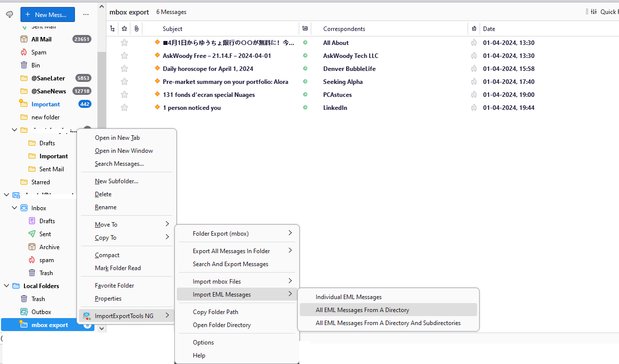The image size is (619, 364).
Task: Star the AskWoody Free message
Action: [124, 56]
